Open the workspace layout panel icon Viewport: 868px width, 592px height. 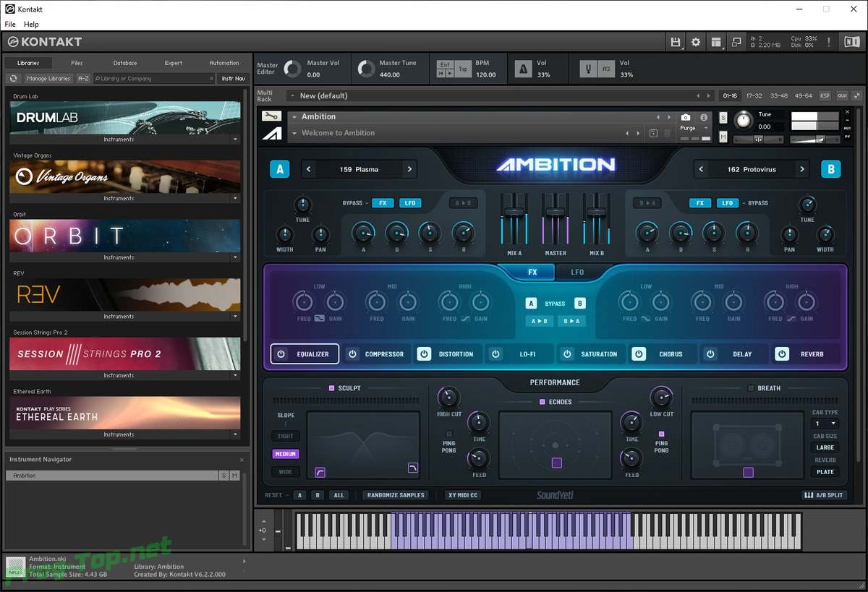tap(716, 42)
